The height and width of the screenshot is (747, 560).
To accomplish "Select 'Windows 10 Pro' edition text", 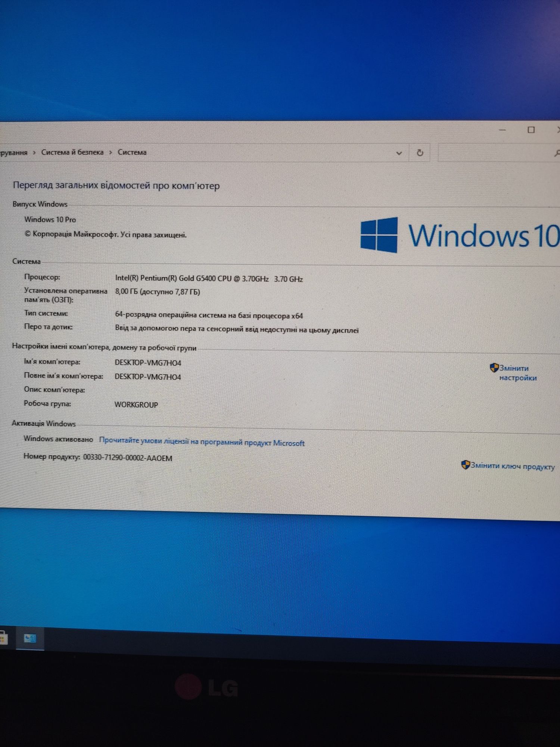I will click(50, 219).
